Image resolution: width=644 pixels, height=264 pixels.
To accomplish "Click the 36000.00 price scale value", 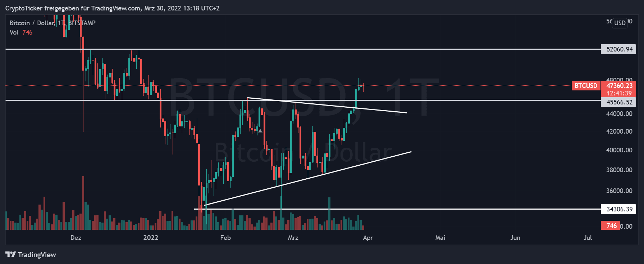I will (619, 191).
